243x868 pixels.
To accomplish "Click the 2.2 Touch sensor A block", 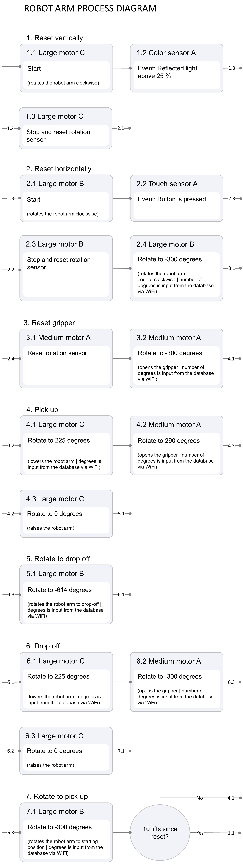I will click(176, 198).
